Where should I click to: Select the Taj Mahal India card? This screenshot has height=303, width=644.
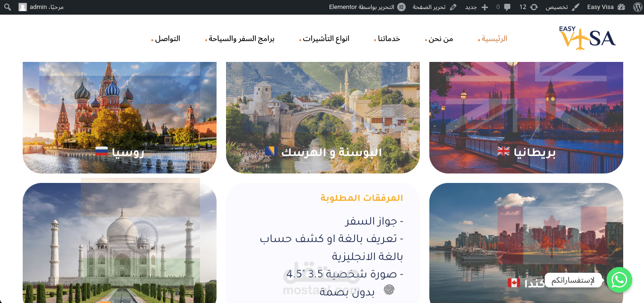click(120, 243)
